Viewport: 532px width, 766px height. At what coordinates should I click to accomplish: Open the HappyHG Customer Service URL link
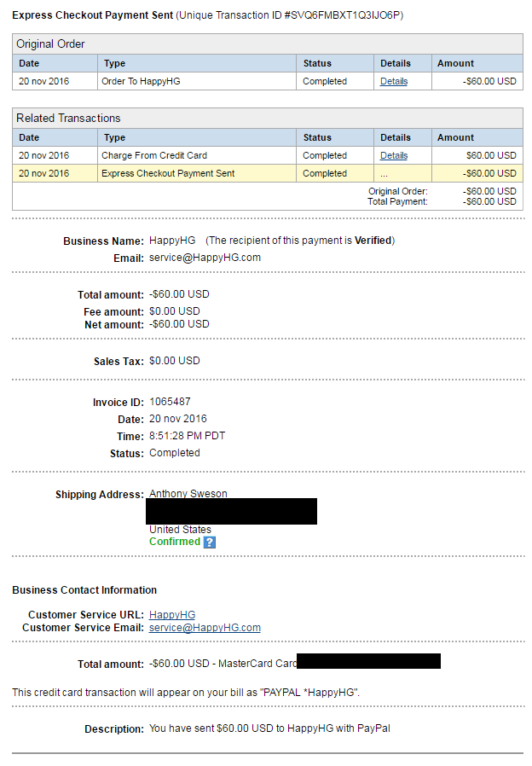click(x=172, y=614)
